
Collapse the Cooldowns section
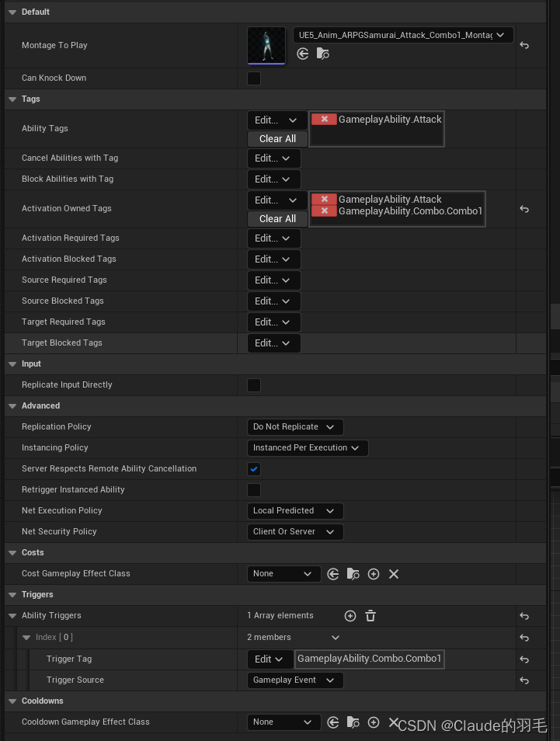tap(12, 701)
